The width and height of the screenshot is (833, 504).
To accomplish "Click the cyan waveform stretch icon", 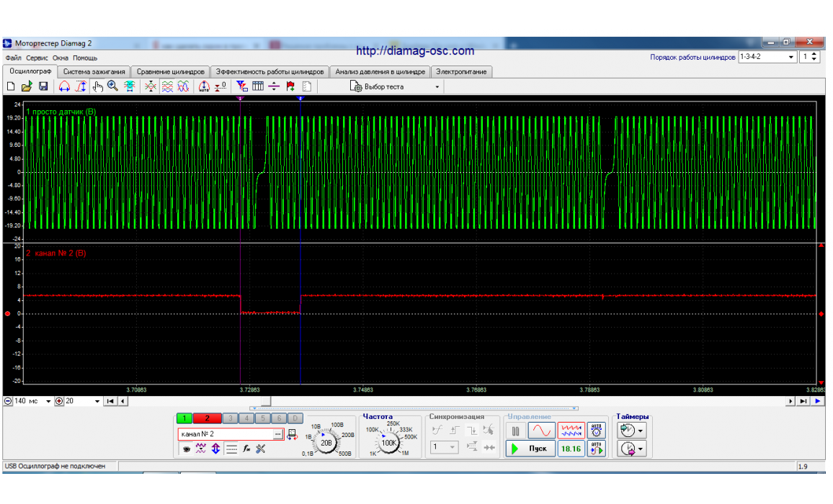I will pyautogui.click(x=129, y=86).
